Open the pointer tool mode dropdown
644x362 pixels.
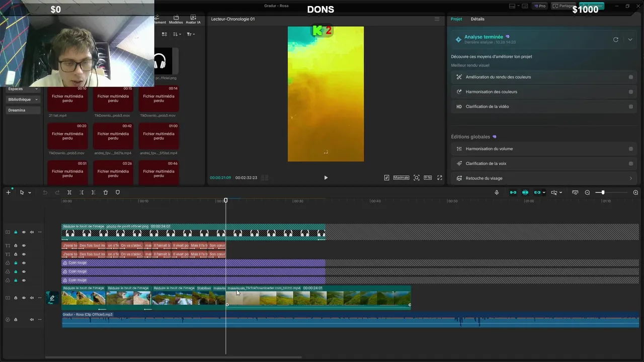click(x=30, y=193)
